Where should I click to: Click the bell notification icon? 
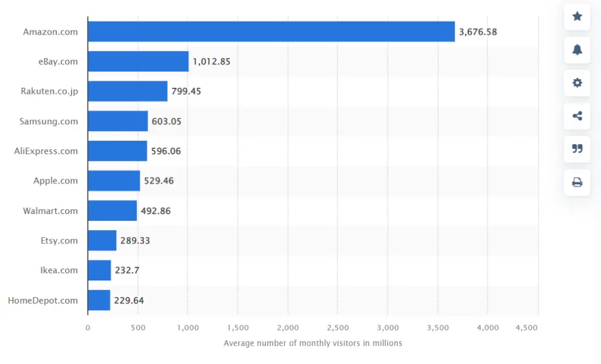[x=577, y=50]
